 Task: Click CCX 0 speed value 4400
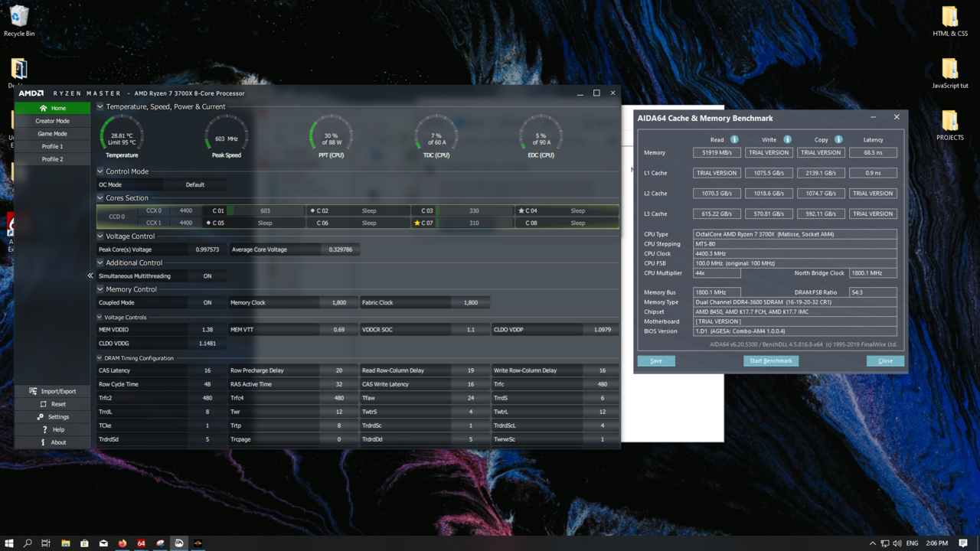pyautogui.click(x=186, y=210)
